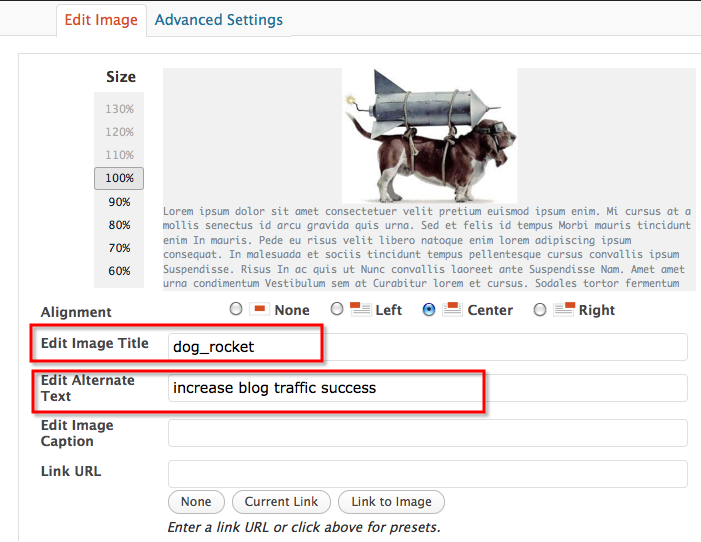
Task: Choose the 80% size option
Action: tap(119, 224)
